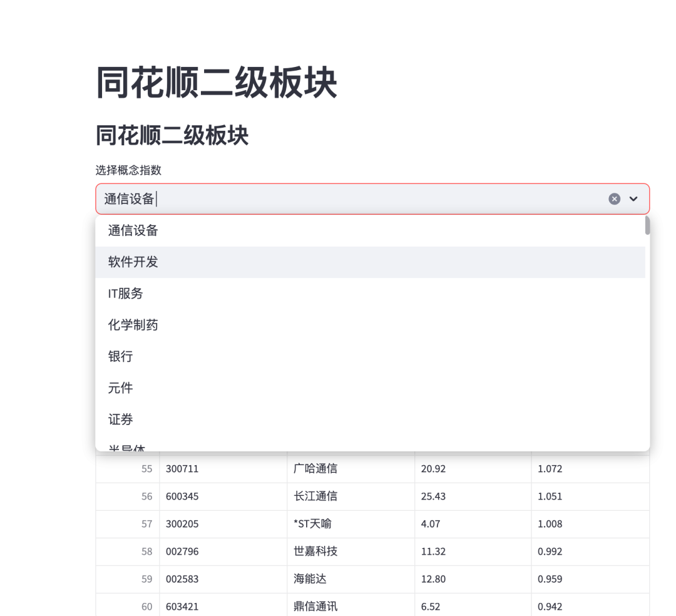Viewport: 676px width, 616px height.
Task: Click row index 60 cell
Action: [128, 605]
